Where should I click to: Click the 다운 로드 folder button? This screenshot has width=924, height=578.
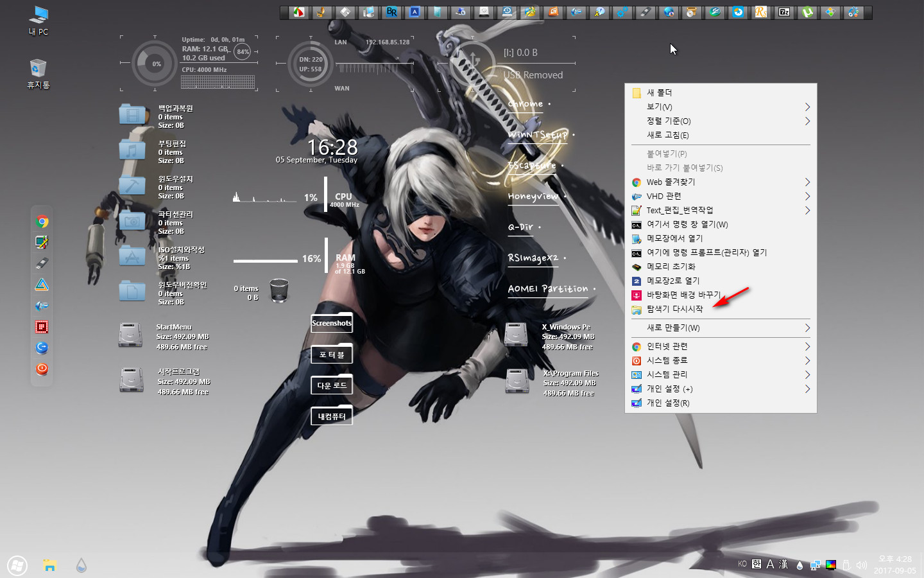[x=332, y=385]
